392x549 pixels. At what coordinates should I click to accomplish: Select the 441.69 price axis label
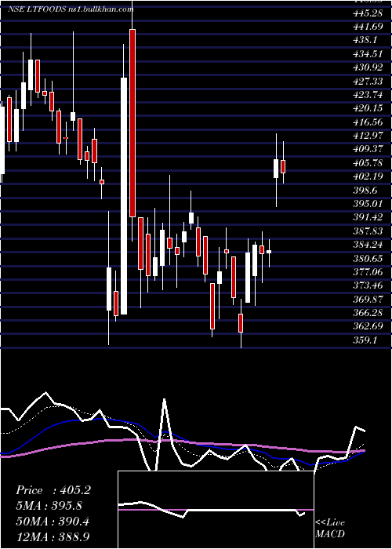tap(368, 27)
